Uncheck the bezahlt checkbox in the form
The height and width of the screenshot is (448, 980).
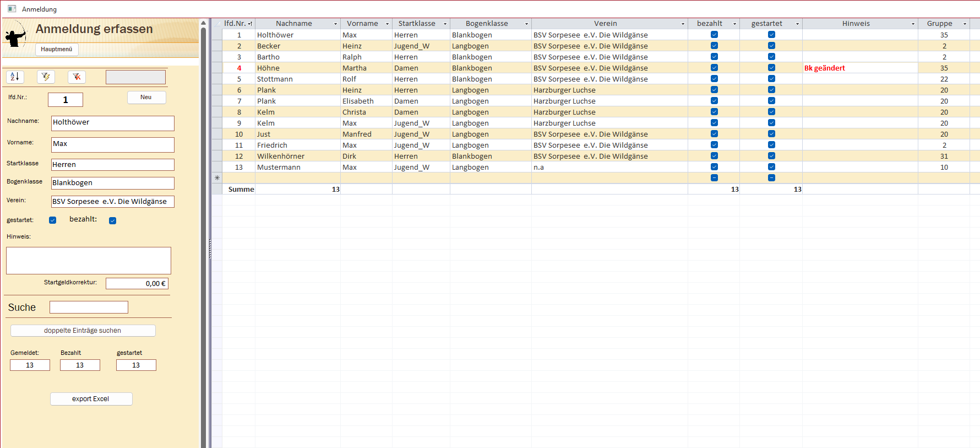pyautogui.click(x=112, y=221)
